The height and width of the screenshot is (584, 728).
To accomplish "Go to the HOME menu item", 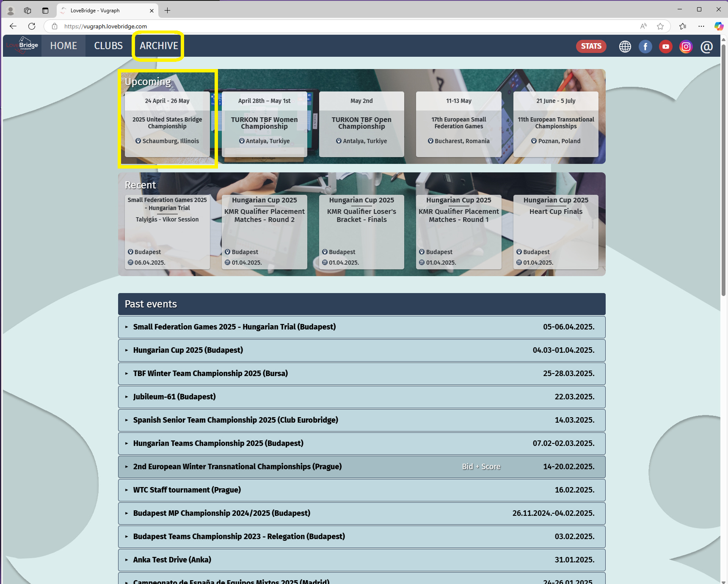I will coord(63,46).
